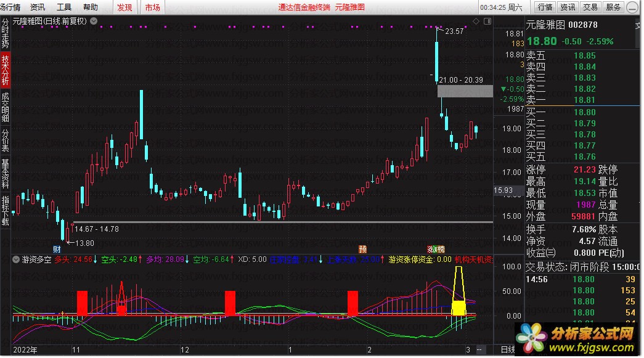Click the 收益(-) 0.800 value
This screenshot has height=358, width=644.
tap(584, 253)
